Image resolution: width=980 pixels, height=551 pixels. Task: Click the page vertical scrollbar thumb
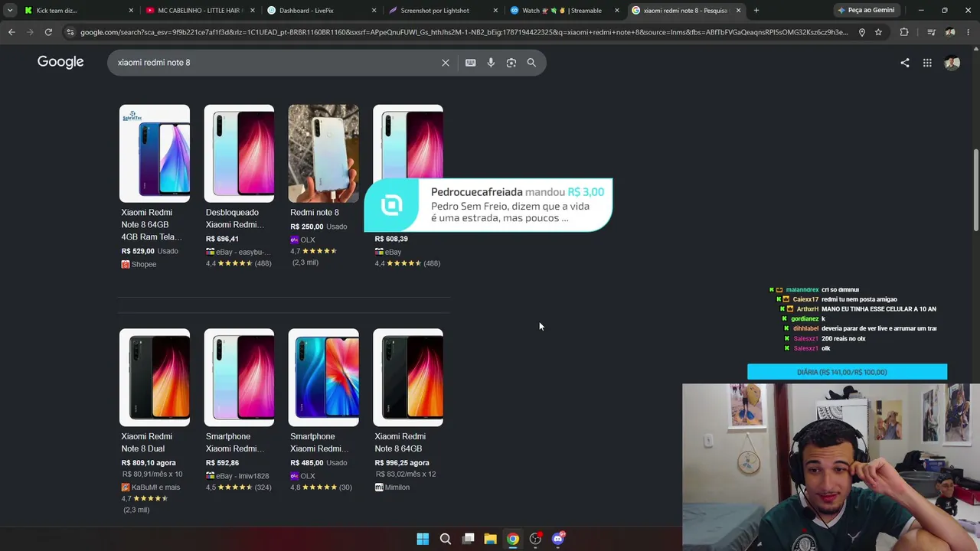tap(976, 190)
